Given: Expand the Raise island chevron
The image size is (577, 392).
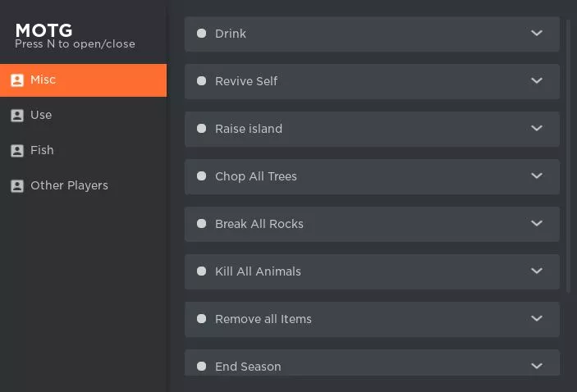Looking at the screenshot, I should click(537, 128).
